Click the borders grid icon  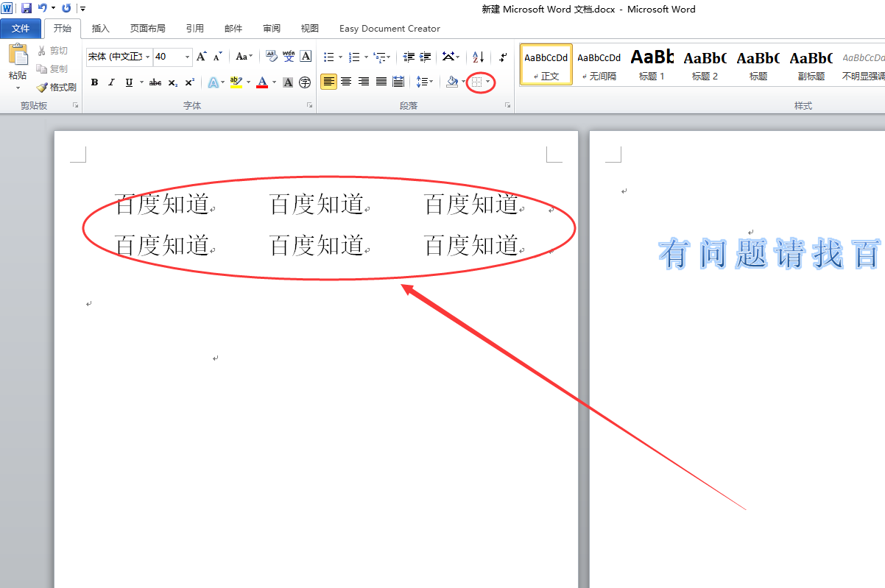pos(477,82)
